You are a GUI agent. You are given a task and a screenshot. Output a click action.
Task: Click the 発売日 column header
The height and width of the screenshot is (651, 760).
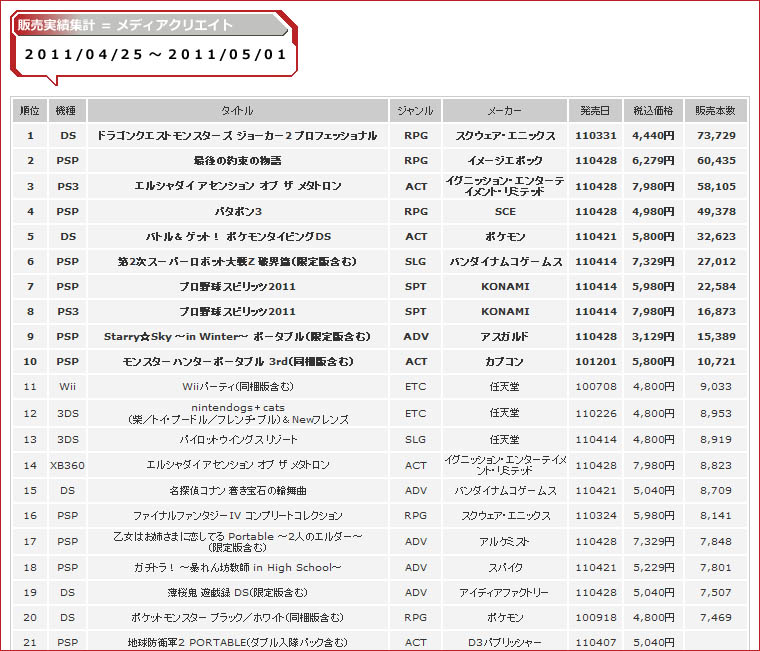point(595,111)
